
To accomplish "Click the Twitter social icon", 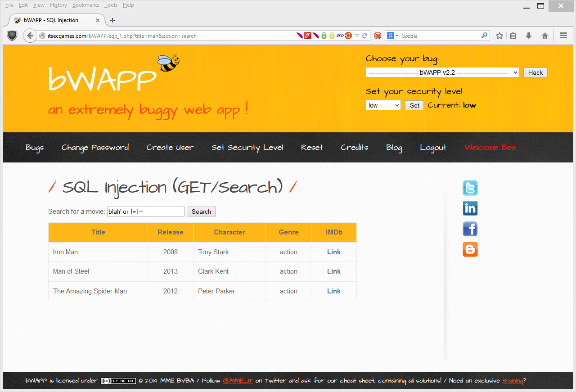I will click(x=470, y=188).
